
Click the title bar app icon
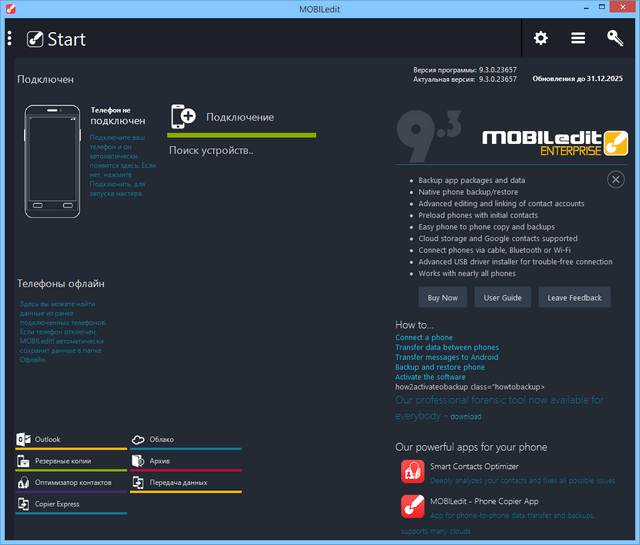pyautogui.click(x=11, y=9)
